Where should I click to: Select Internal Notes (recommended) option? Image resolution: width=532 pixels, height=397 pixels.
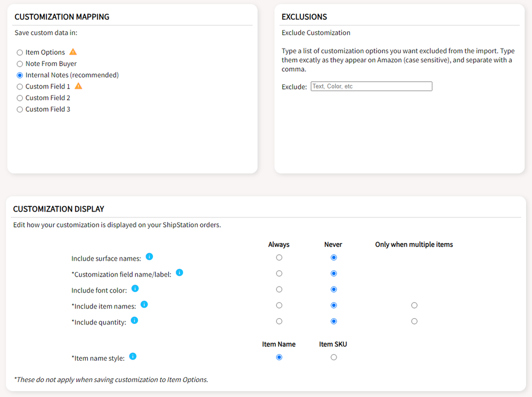[20, 75]
